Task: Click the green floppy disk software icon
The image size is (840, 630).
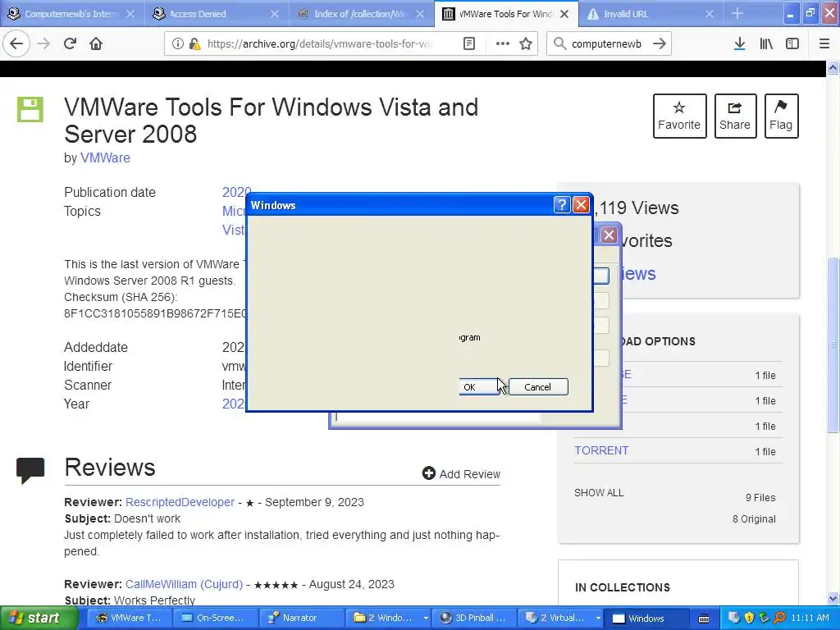Action: pyautogui.click(x=30, y=109)
